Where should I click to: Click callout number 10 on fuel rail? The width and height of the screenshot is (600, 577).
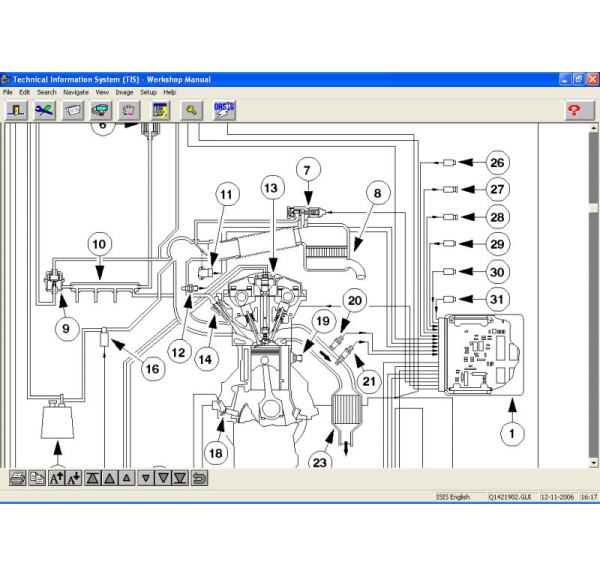98,243
